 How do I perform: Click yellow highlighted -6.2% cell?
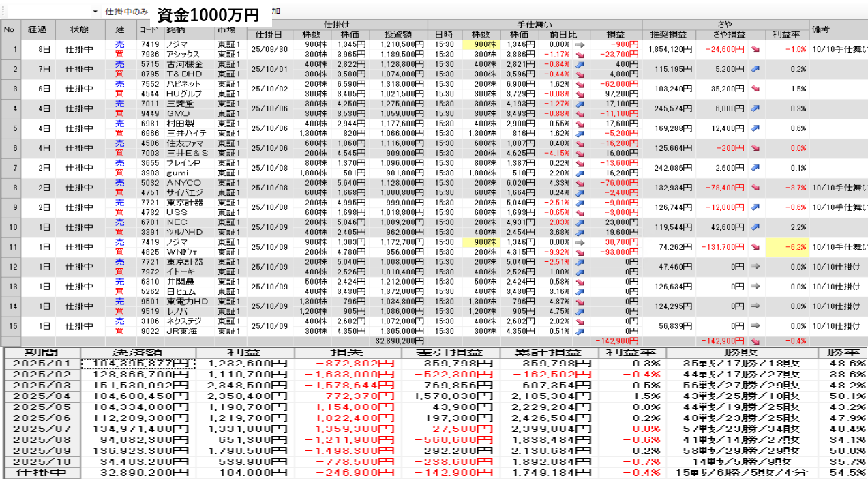point(787,247)
